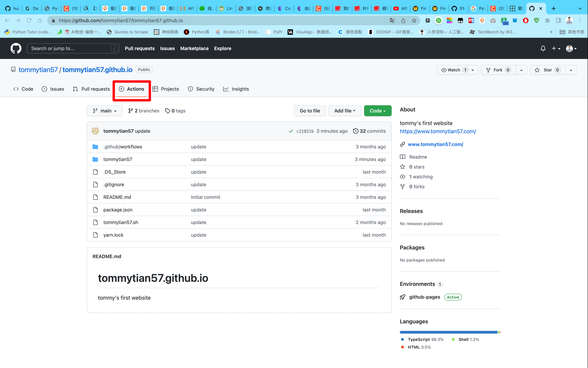588x368 pixels.
Task: Share this page via share icon
Action: point(403,20)
